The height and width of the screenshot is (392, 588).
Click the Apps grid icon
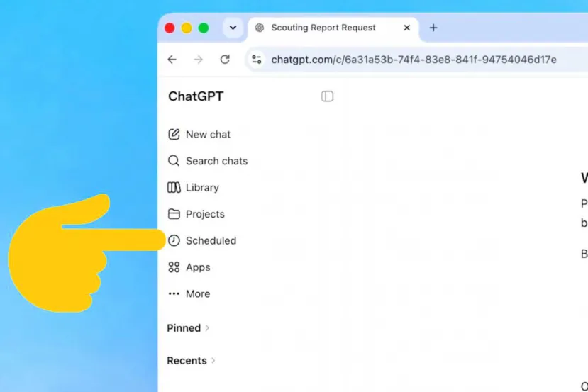click(174, 267)
